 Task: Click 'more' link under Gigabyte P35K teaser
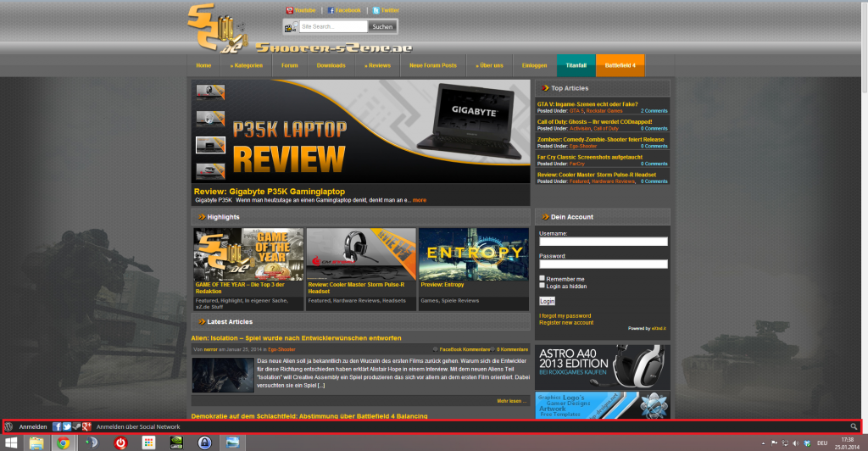tap(420, 200)
